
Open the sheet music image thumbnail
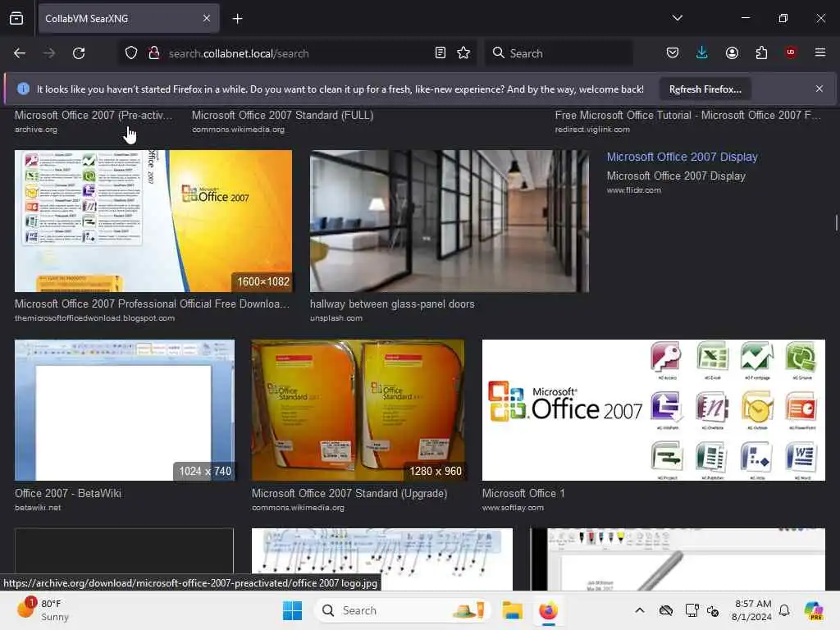click(382, 559)
